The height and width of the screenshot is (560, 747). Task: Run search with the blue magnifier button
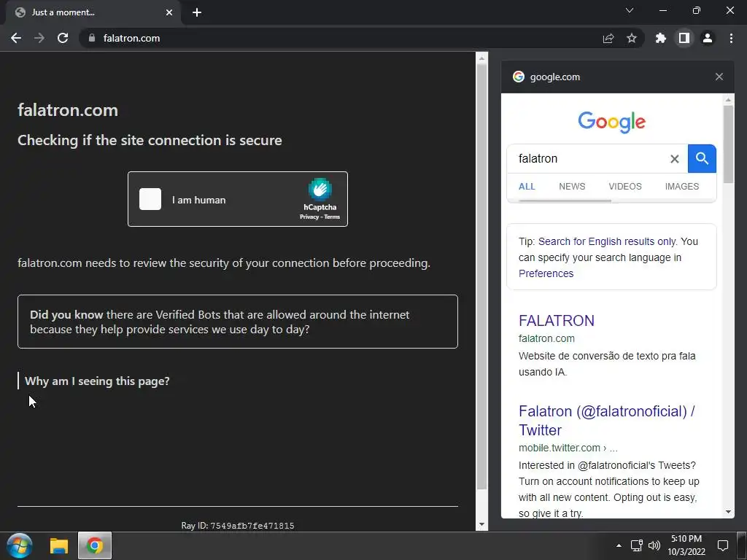pyautogui.click(x=702, y=158)
